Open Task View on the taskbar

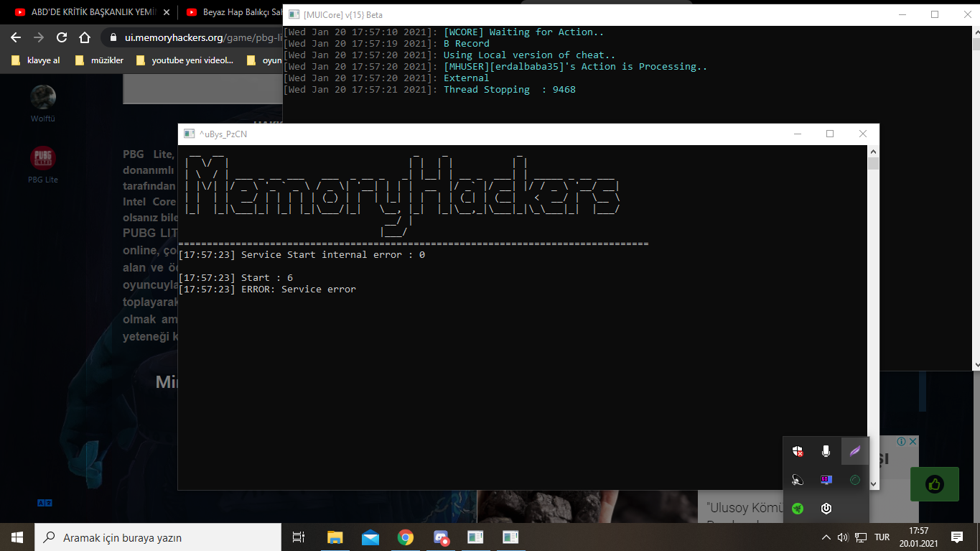pos(299,537)
